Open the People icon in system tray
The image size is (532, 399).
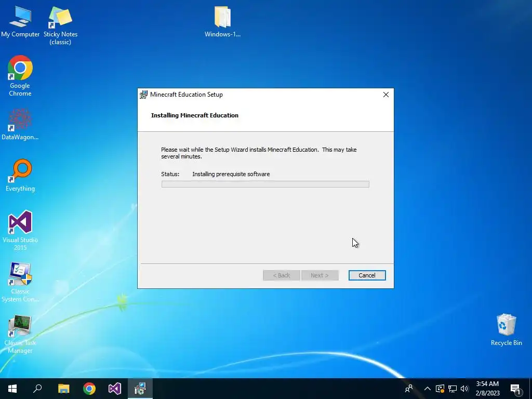point(409,389)
